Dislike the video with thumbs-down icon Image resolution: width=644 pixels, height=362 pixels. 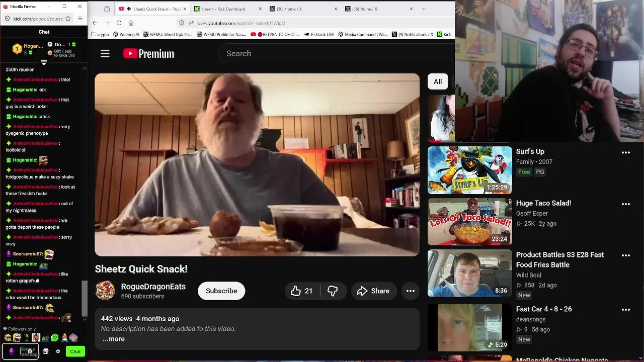[333, 291]
